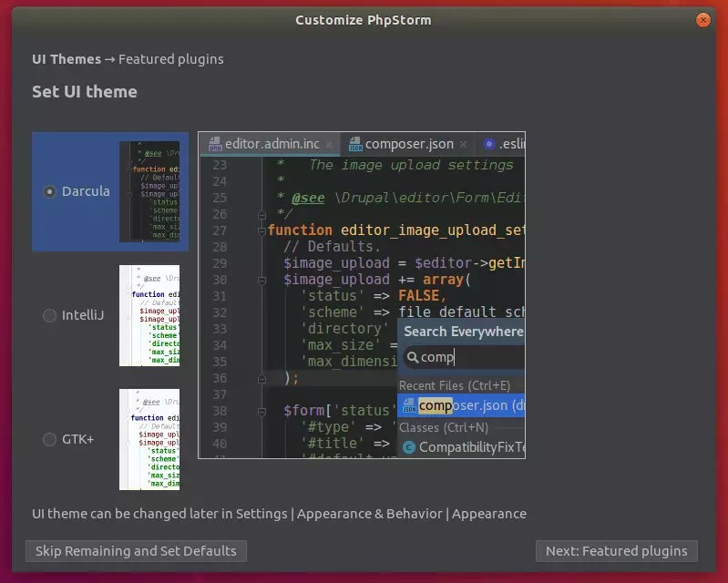The height and width of the screenshot is (583, 728).
Task: Select the Darcula theme radio button
Action: click(49, 191)
